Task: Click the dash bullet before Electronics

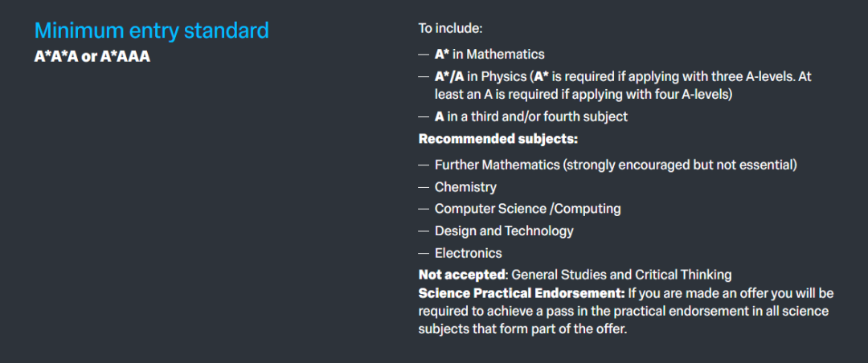Action: pyautogui.click(x=424, y=253)
